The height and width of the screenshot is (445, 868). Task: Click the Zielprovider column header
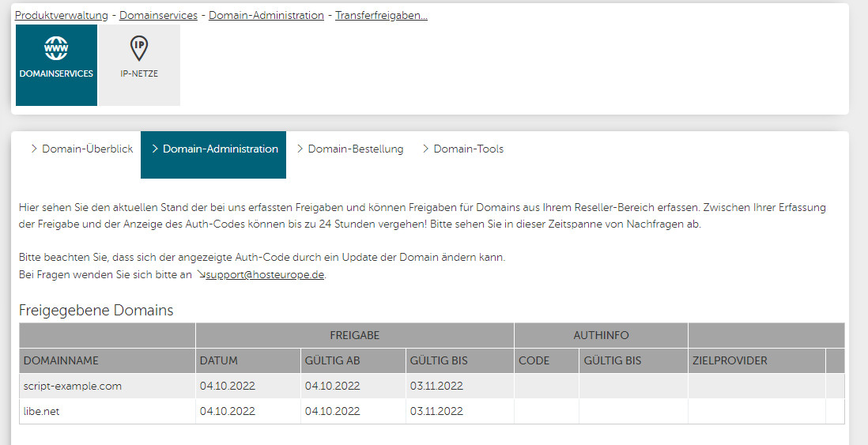coord(729,360)
